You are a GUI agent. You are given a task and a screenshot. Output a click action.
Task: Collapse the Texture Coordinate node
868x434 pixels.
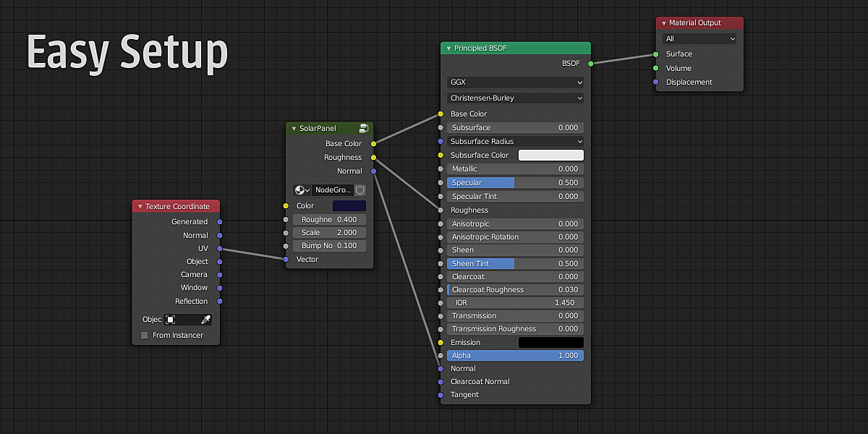pyautogui.click(x=140, y=207)
